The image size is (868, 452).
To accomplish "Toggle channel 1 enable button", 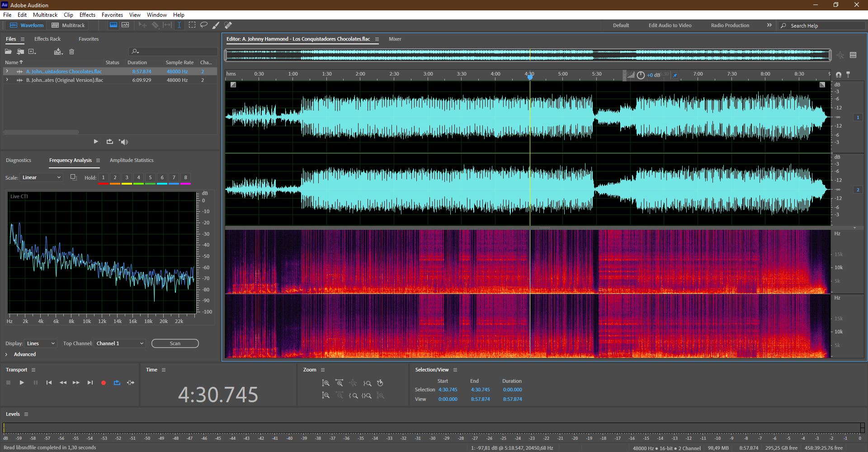I will tap(858, 117).
